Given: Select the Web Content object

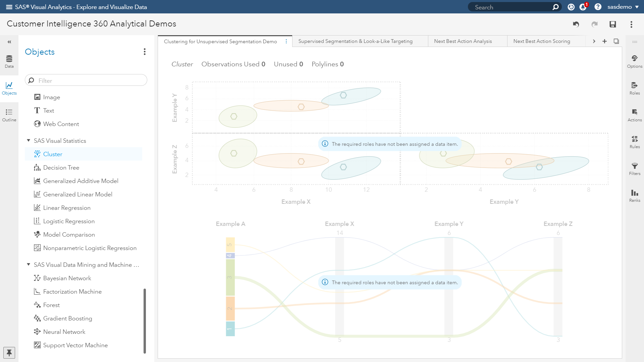Looking at the screenshot, I should coord(61,124).
